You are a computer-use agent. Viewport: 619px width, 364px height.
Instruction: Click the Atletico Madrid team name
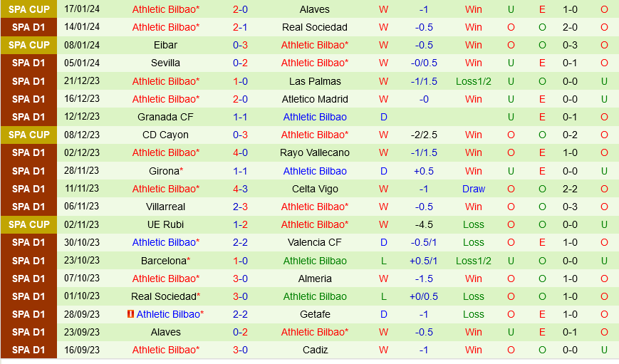315,99
